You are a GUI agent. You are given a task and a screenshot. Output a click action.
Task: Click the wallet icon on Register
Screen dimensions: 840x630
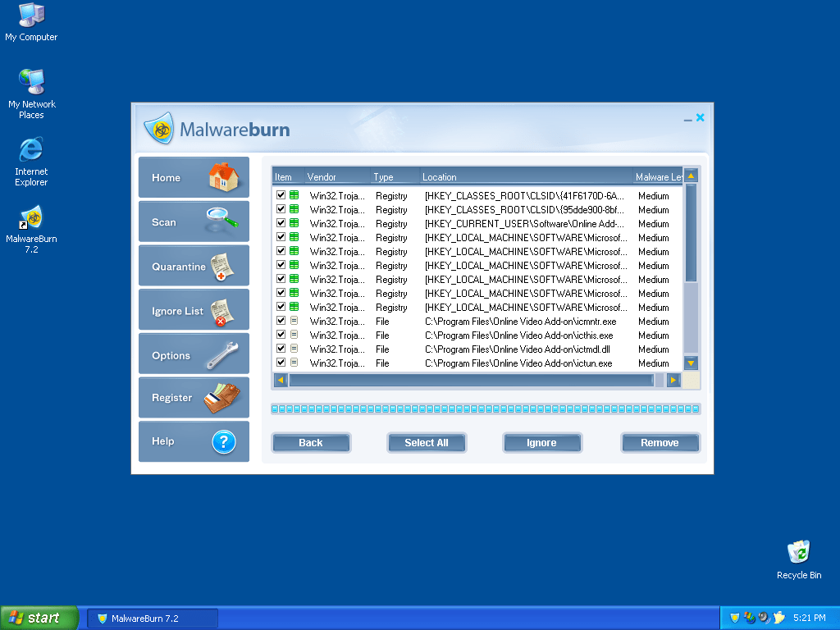tap(222, 398)
